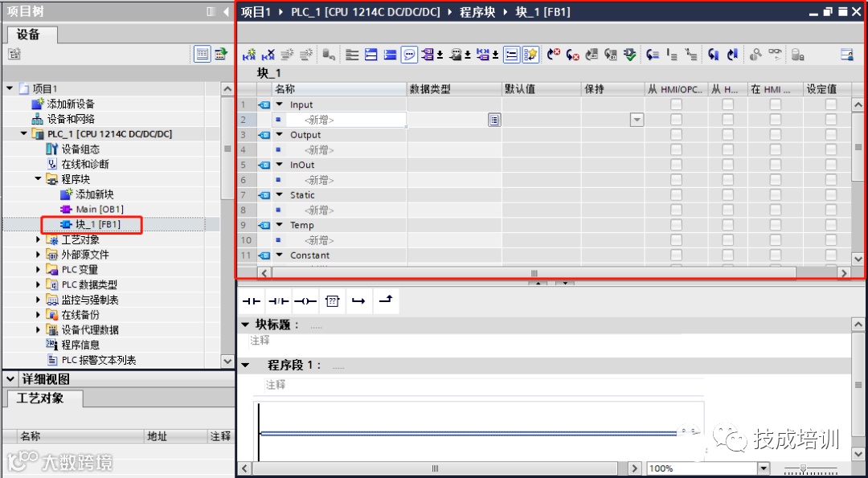
Task: Click the data type picker button in row 2
Action: click(x=494, y=120)
